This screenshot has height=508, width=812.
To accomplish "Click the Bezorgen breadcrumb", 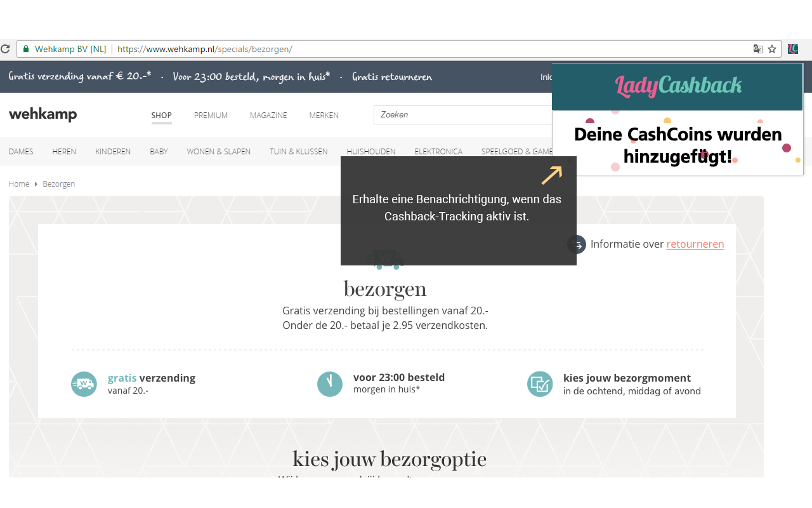I will point(59,184).
